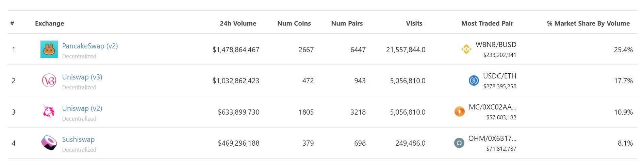Sort by Visits column header
The width and height of the screenshot is (644, 162).
(414, 24)
